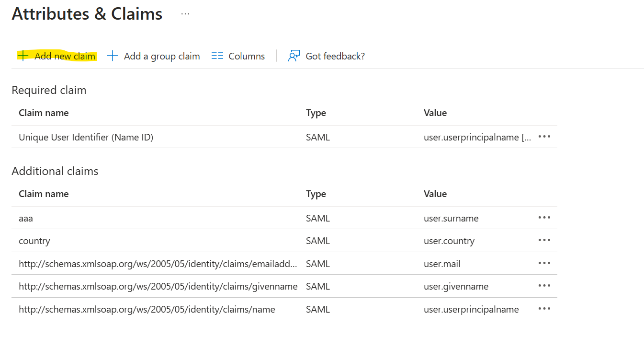This screenshot has height=338, width=644.
Task: Click SAML type in user.mail row
Action: 318,264
